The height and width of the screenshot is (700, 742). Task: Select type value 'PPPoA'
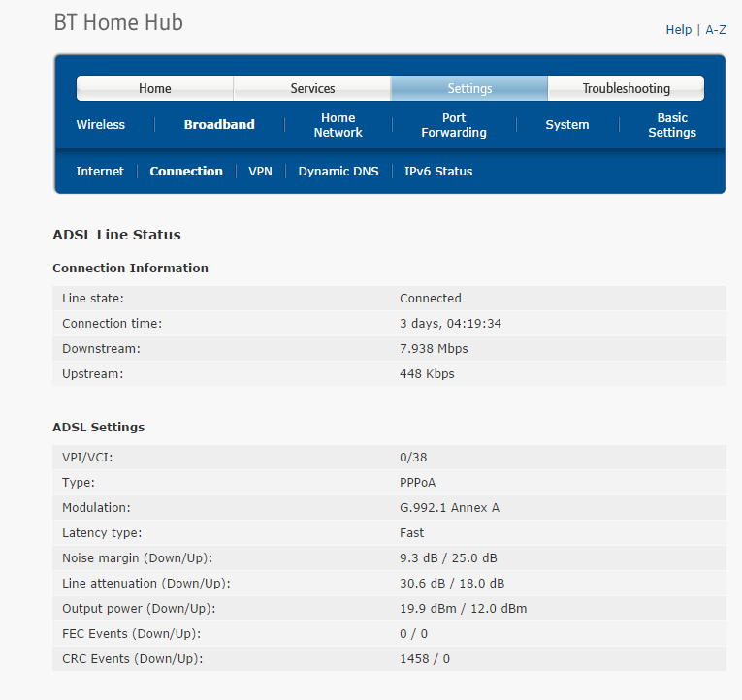tap(417, 483)
